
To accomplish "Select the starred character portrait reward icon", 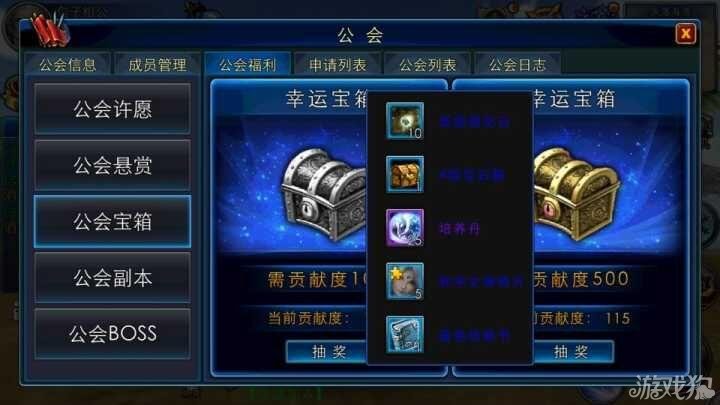I will tap(405, 281).
